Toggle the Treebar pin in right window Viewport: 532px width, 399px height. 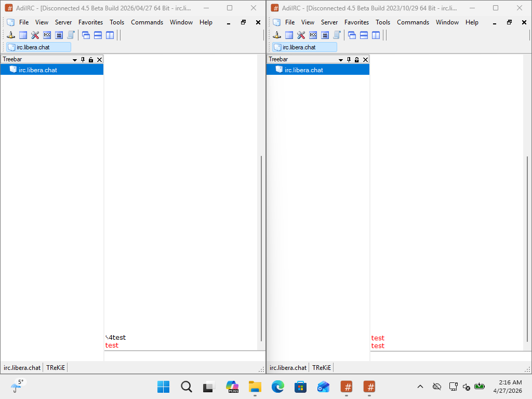348,59
